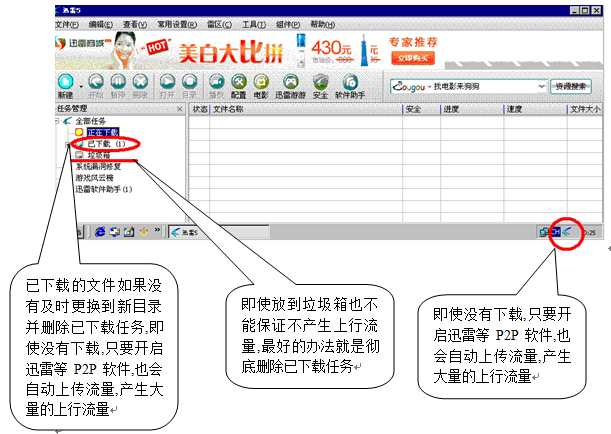Sort by the 进度 column header

point(472,109)
